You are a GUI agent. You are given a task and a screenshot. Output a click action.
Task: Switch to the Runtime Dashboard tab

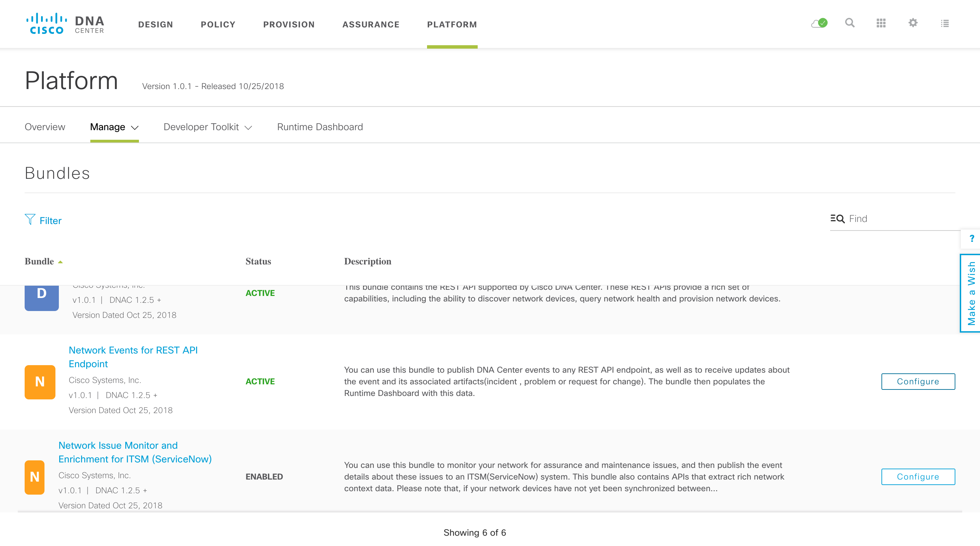coord(320,127)
